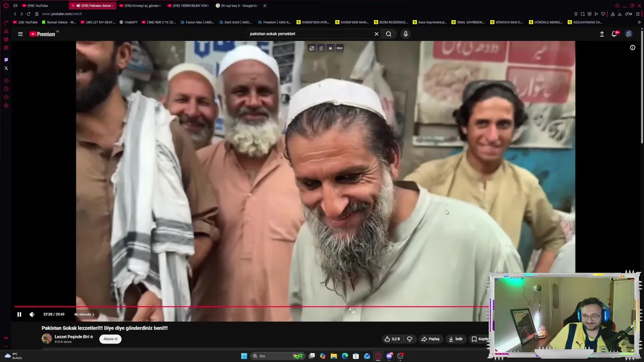Open YouTube notifications bell
The height and width of the screenshot is (362, 644).
click(614, 34)
